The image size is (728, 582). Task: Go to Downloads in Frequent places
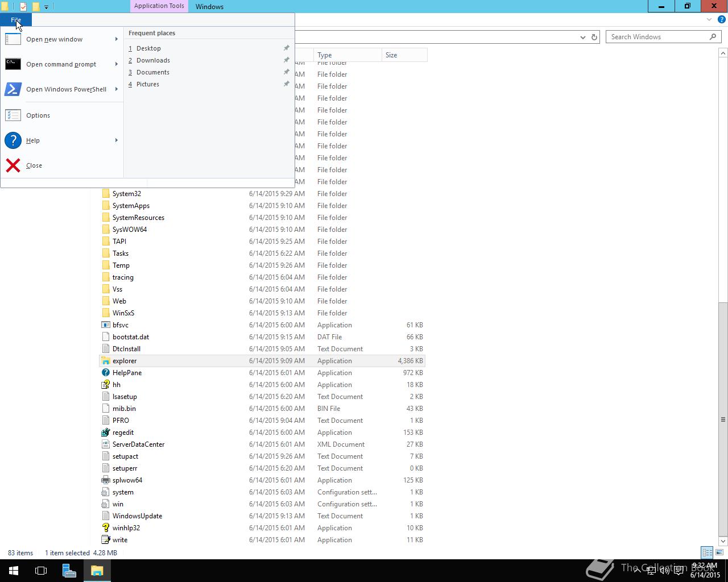click(153, 60)
